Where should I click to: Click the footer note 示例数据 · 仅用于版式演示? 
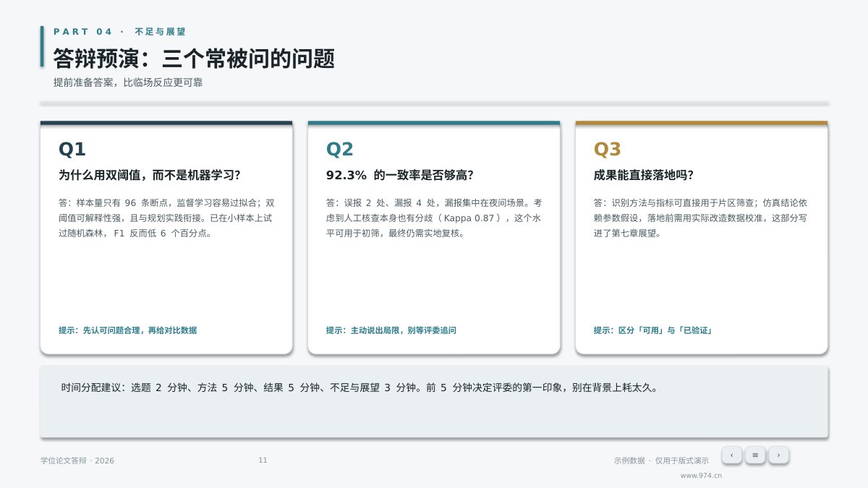661,461
